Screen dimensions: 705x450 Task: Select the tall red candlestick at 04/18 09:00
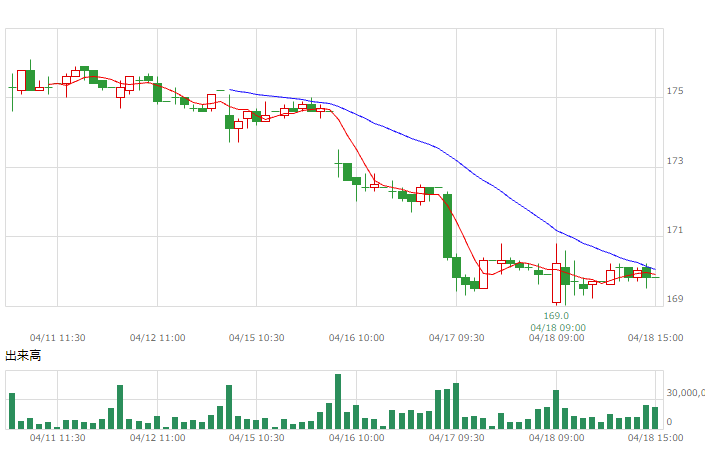pos(556,283)
